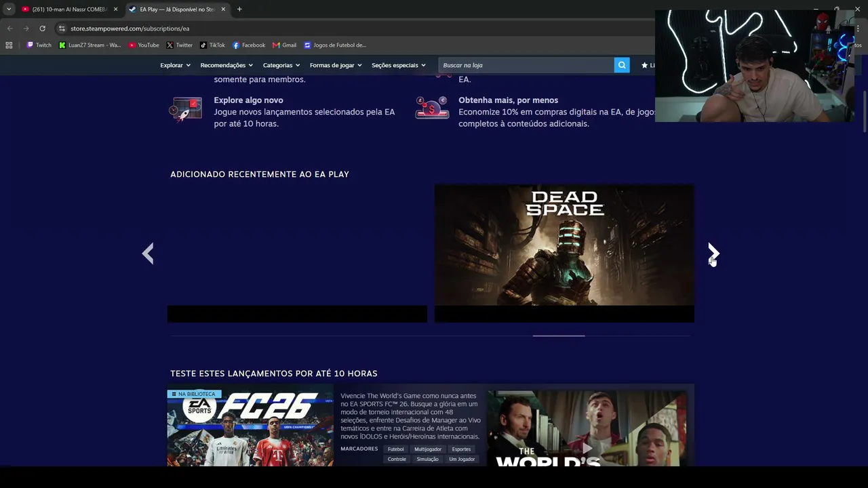Open the TikTok bookmark

(x=212, y=45)
